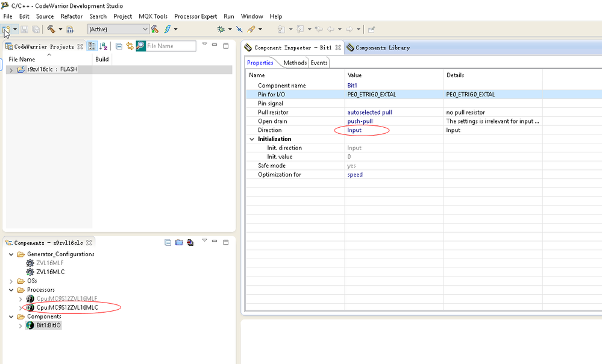Switch to the Methods tab
The height and width of the screenshot is (364, 602).
coord(295,63)
